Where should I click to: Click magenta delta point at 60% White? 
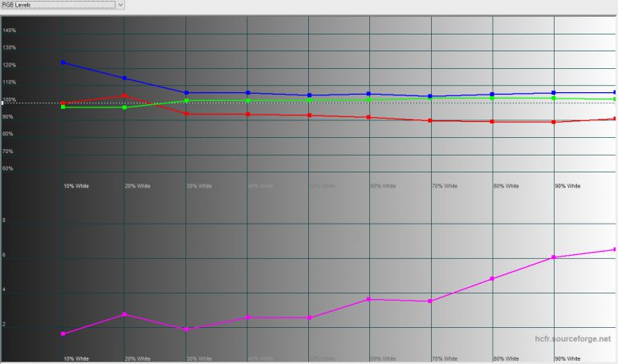click(x=369, y=299)
